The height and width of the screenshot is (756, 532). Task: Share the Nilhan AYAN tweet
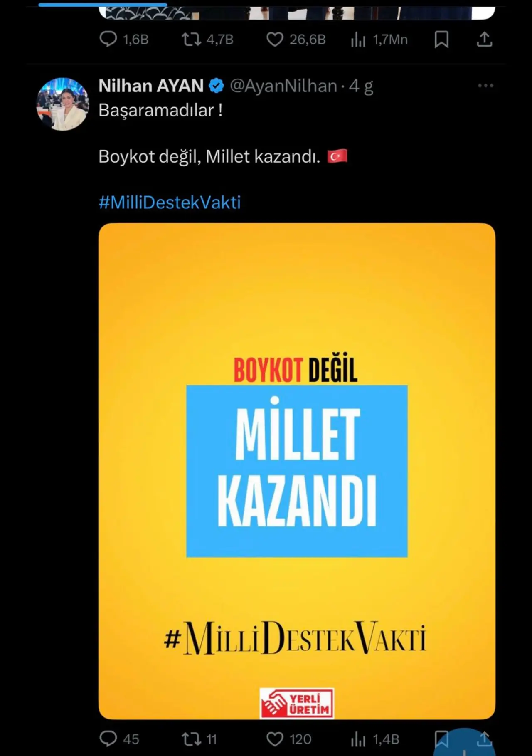[x=484, y=739]
